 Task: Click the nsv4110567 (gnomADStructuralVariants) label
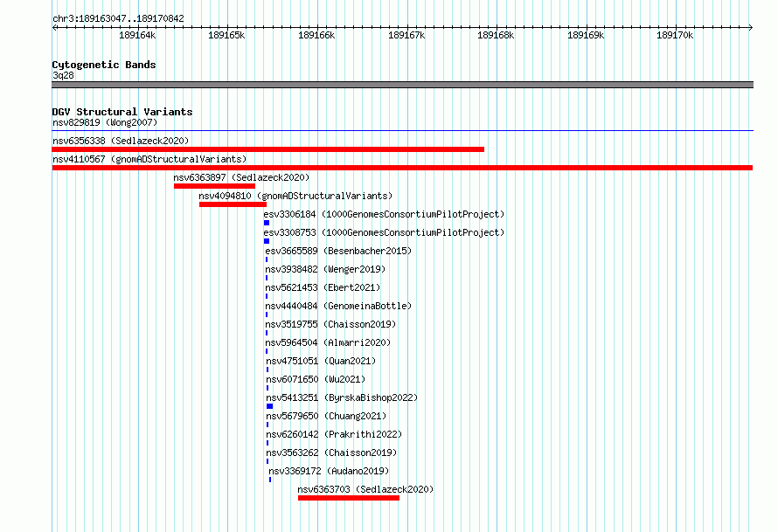(149, 159)
